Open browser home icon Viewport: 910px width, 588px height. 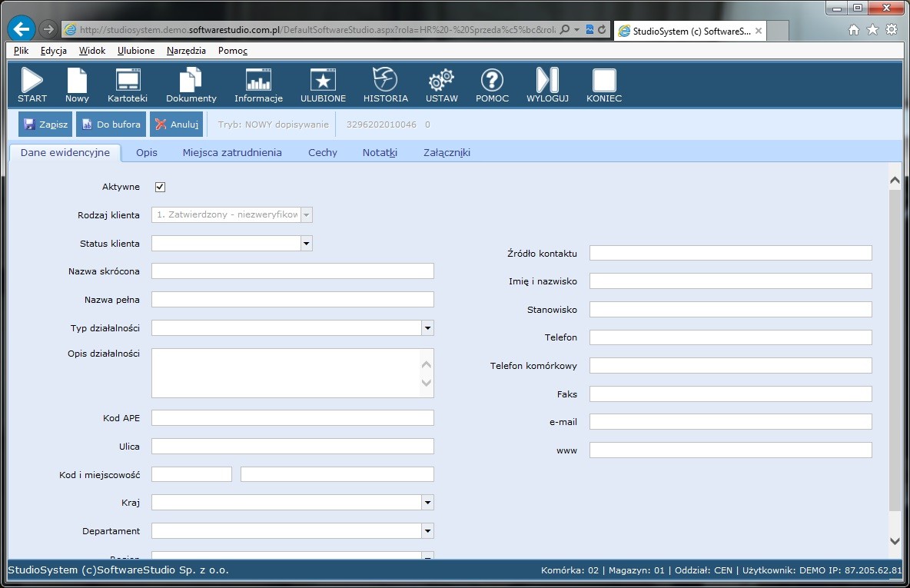click(x=854, y=30)
